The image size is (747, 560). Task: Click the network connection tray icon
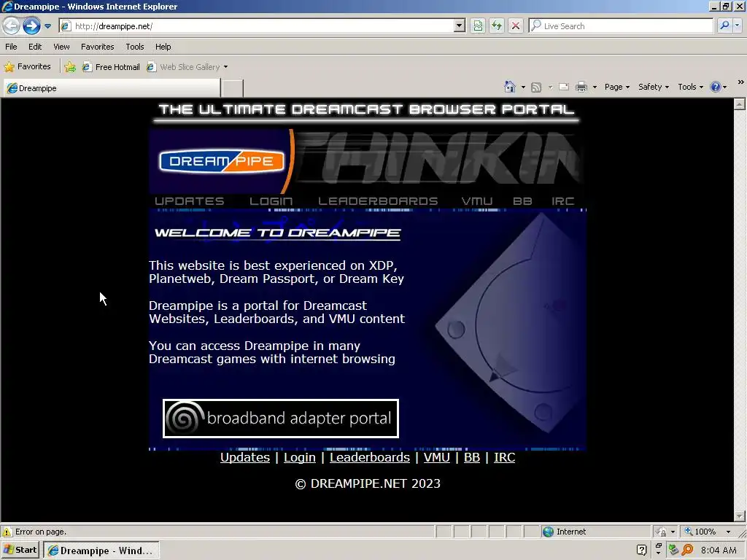coord(673,551)
